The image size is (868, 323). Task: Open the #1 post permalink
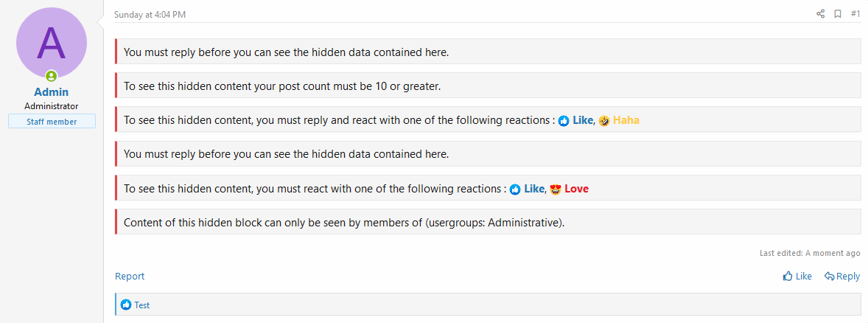click(x=855, y=13)
